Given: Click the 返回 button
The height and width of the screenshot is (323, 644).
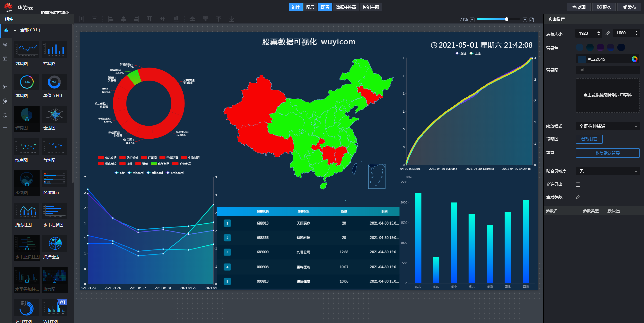Looking at the screenshot, I should (x=579, y=7).
